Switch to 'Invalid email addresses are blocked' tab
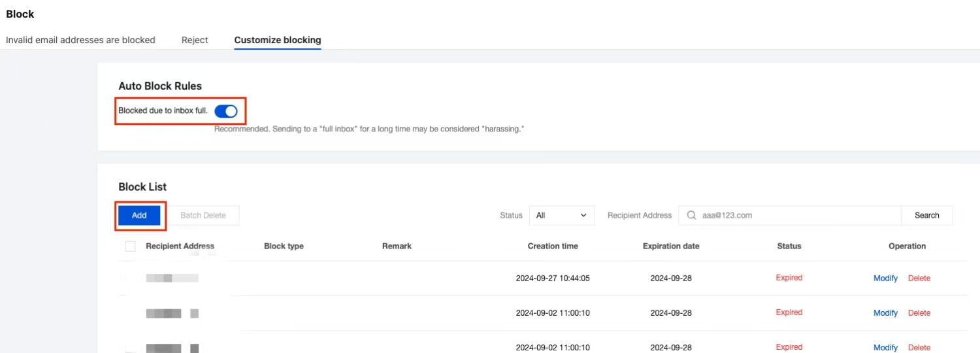The image size is (980, 353). (80, 40)
